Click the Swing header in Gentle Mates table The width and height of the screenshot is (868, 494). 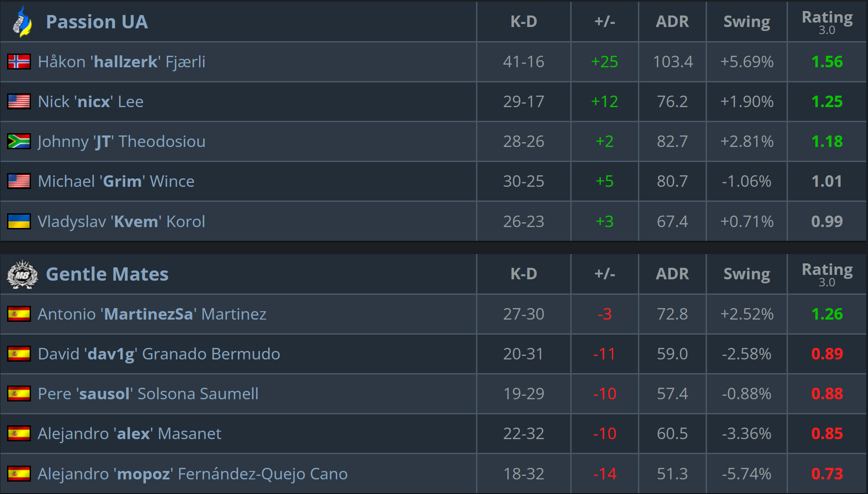pos(747,274)
